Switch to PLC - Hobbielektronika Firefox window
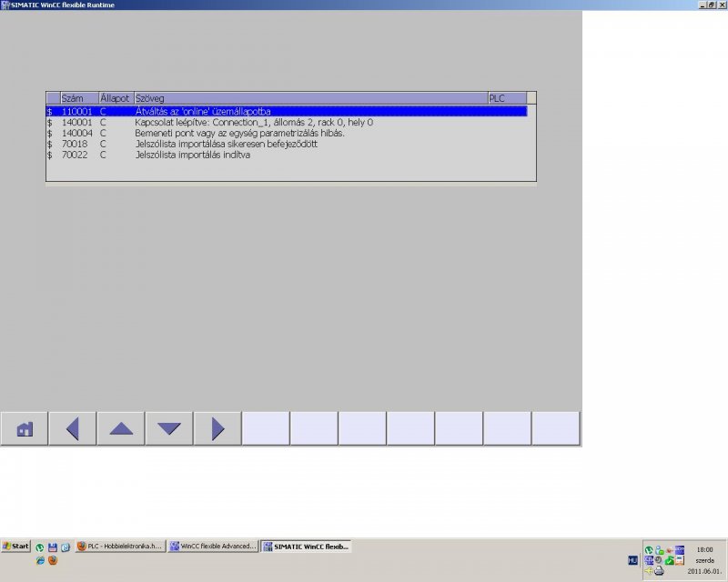The width and height of the screenshot is (728, 582). [120, 547]
